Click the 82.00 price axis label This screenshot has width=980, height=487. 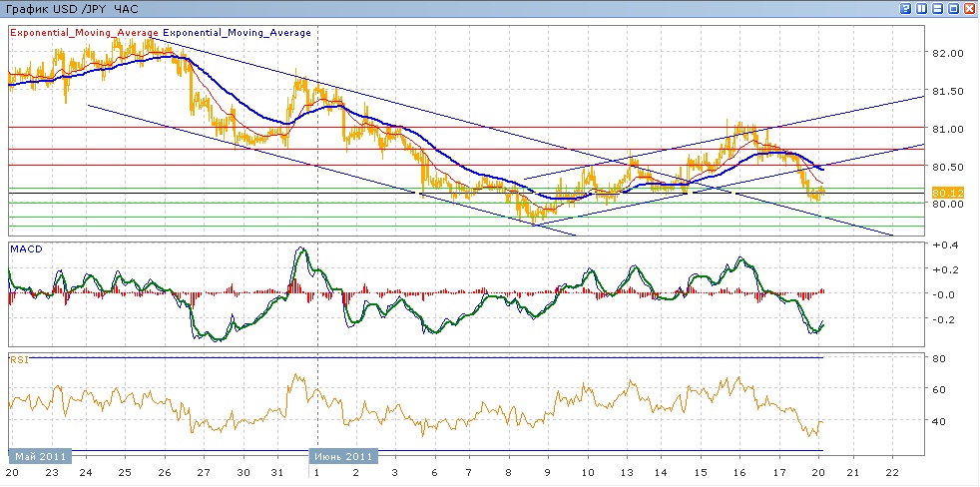click(x=949, y=53)
